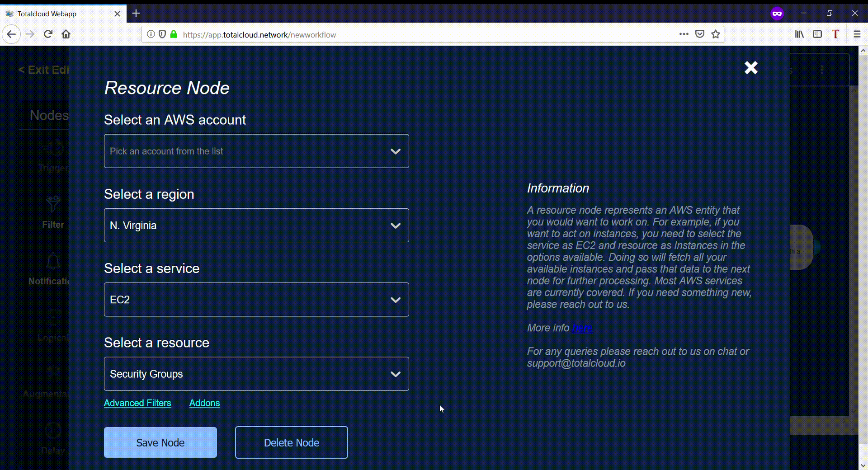Click the browser Forward arrow
Image resolution: width=868 pixels, height=470 pixels.
point(30,34)
